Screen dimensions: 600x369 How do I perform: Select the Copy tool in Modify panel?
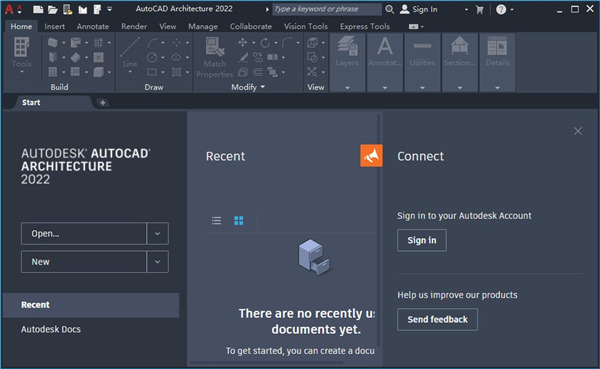coord(258,57)
